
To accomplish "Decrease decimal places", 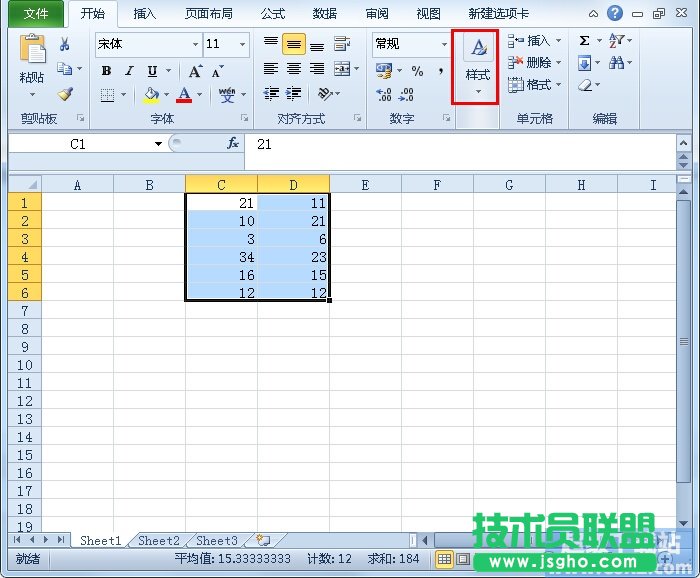I will click(x=406, y=95).
